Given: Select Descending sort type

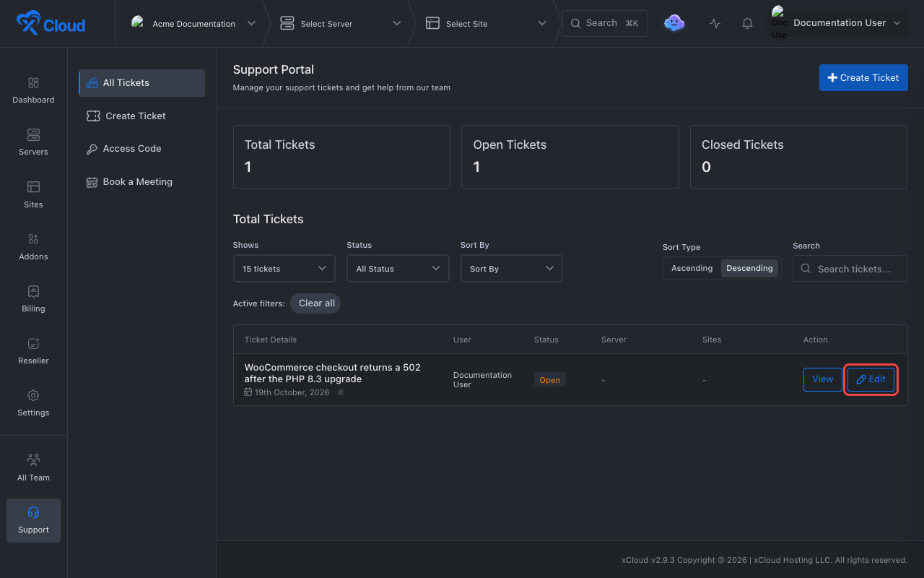Looking at the screenshot, I should click(x=749, y=268).
